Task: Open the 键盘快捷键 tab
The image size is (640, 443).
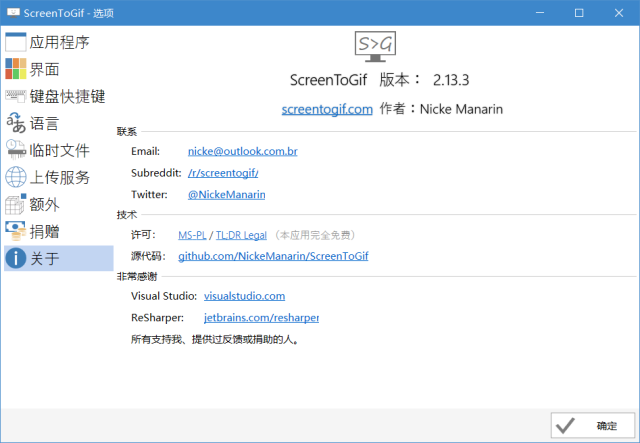Action: (59, 96)
